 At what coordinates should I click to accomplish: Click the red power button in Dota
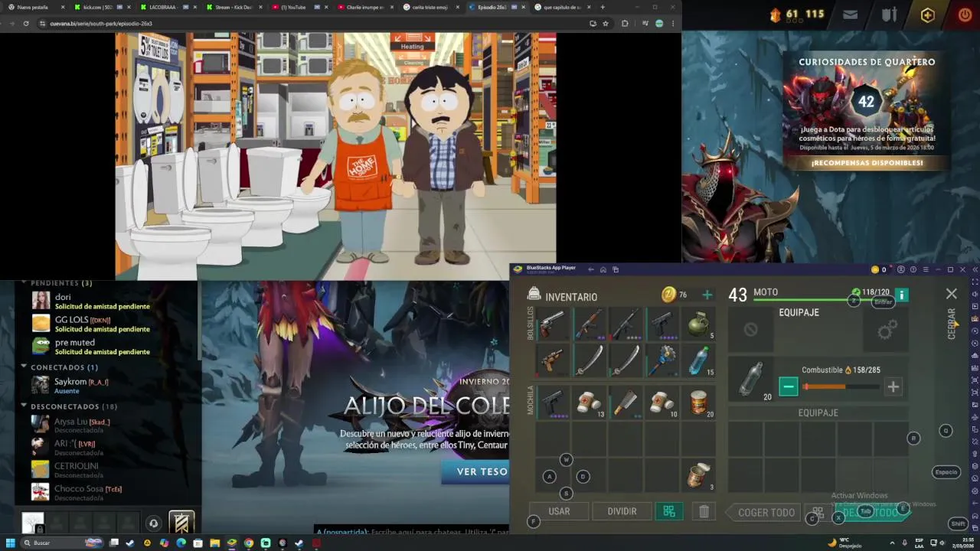pyautogui.click(x=965, y=15)
